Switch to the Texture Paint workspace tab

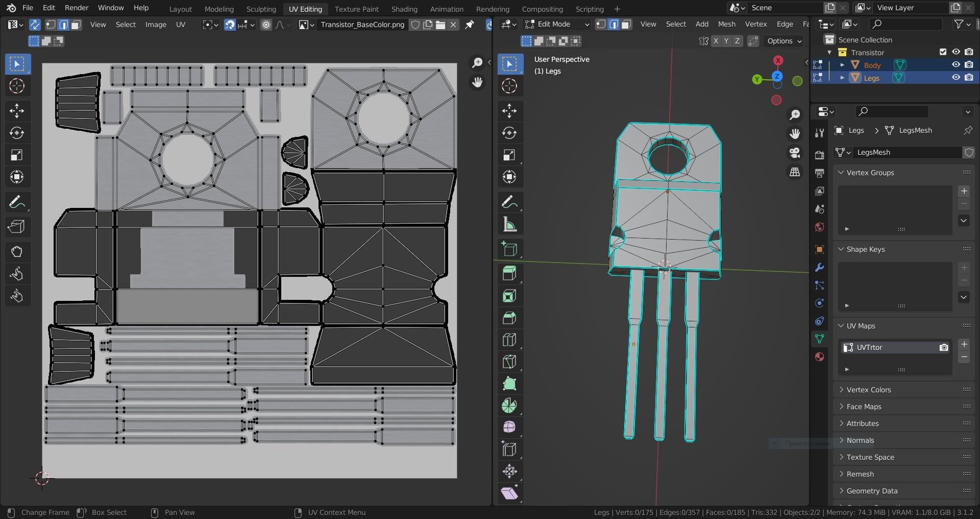[356, 9]
